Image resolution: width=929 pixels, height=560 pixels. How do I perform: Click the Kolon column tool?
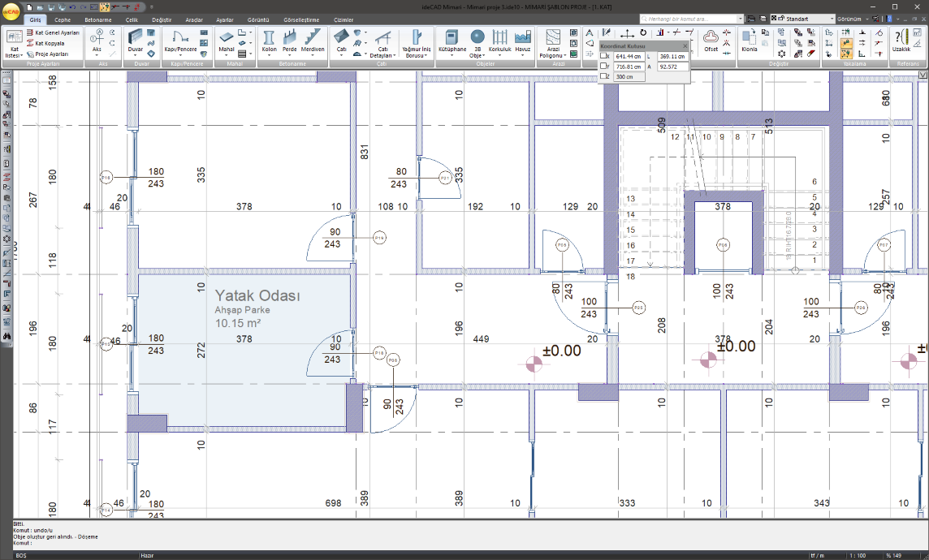(x=269, y=39)
